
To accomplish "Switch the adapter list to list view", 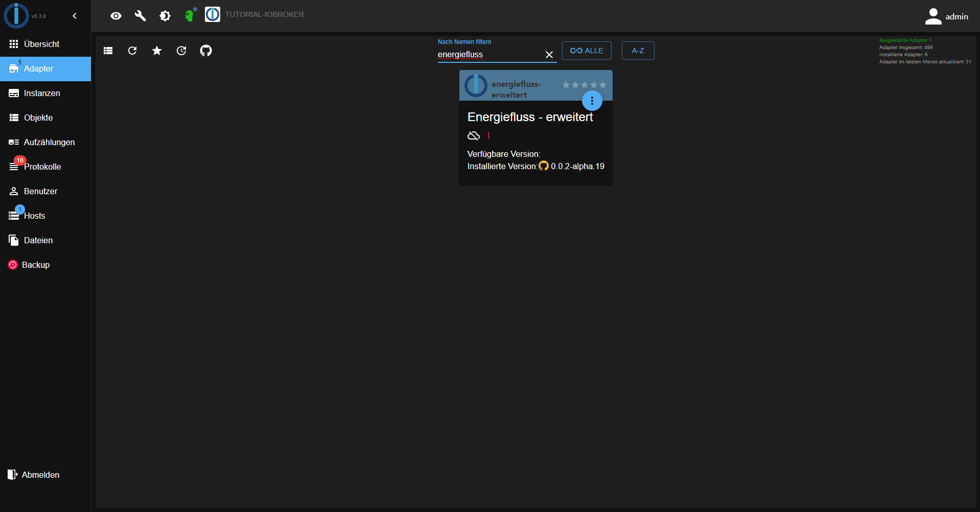I will click(x=108, y=51).
